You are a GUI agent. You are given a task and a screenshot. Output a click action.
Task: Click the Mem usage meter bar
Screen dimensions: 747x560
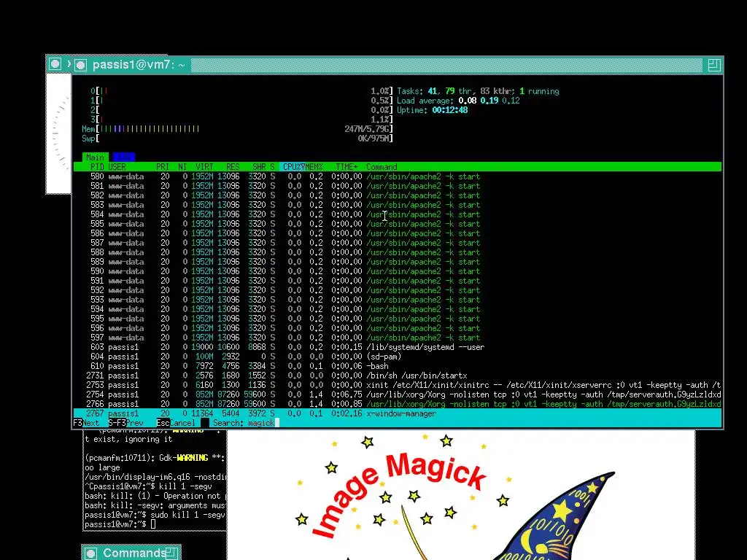pos(237,129)
